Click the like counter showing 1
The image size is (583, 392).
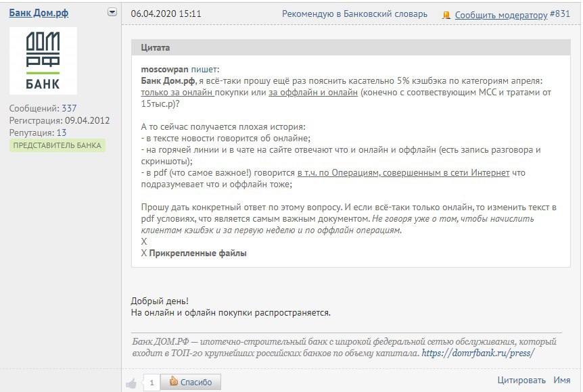coord(151,383)
